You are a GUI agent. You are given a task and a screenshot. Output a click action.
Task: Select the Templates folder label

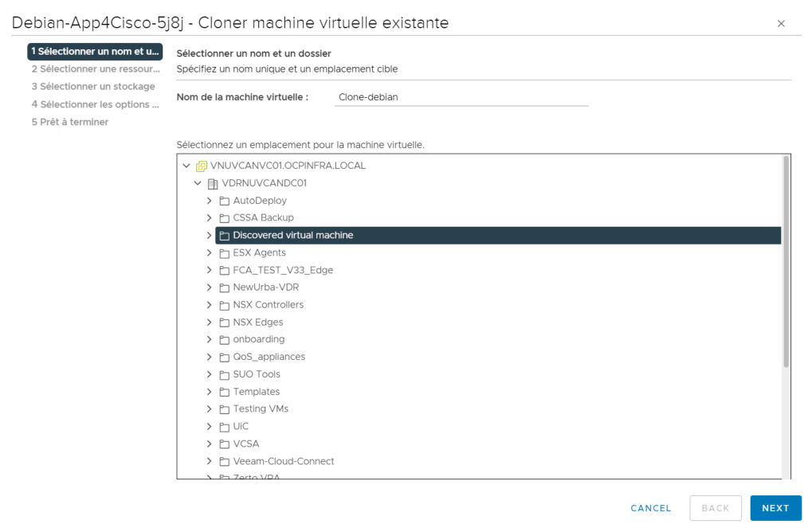coord(257,392)
